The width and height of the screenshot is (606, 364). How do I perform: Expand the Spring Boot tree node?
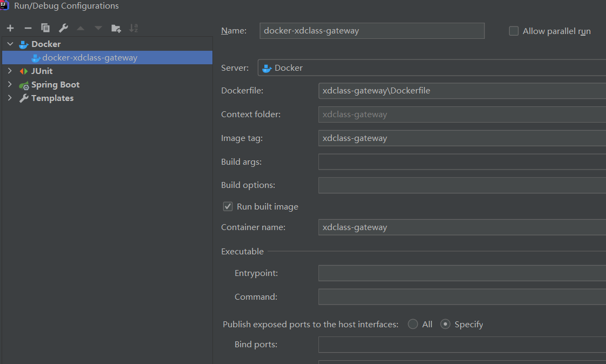pos(10,85)
